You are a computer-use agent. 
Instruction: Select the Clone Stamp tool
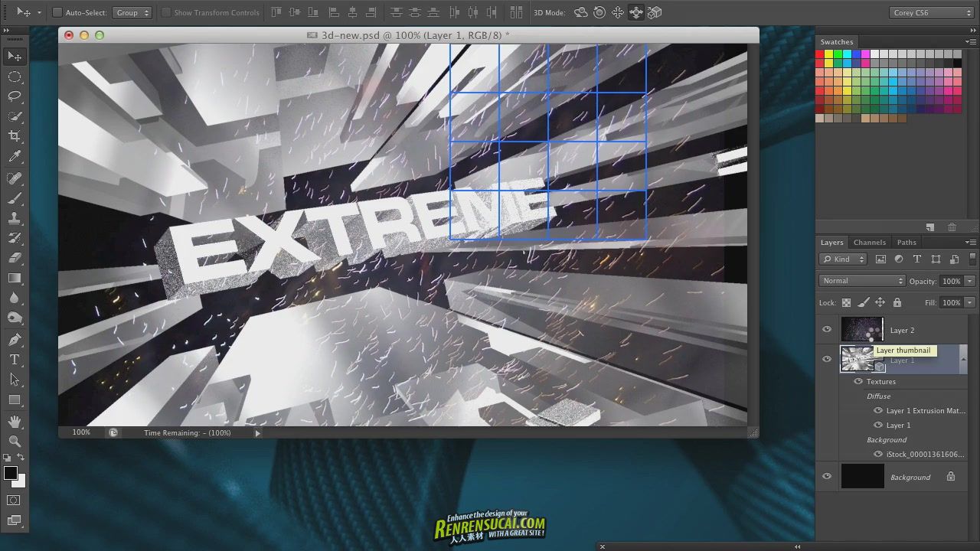[x=15, y=218]
